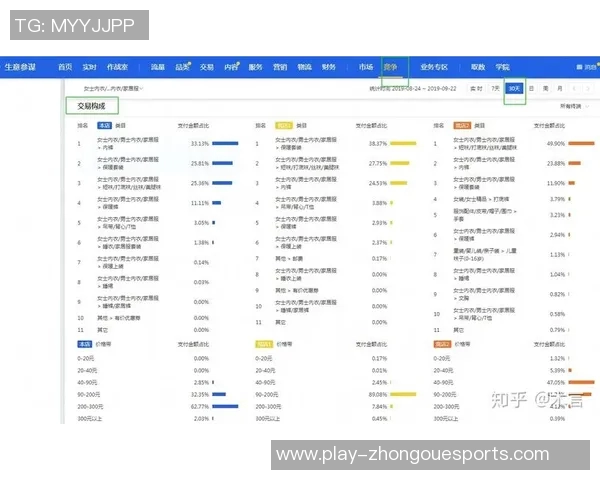Screen dimensions: 600x480
Task: Click the yellow 竞店1 badge above category list
Action: (x=283, y=126)
